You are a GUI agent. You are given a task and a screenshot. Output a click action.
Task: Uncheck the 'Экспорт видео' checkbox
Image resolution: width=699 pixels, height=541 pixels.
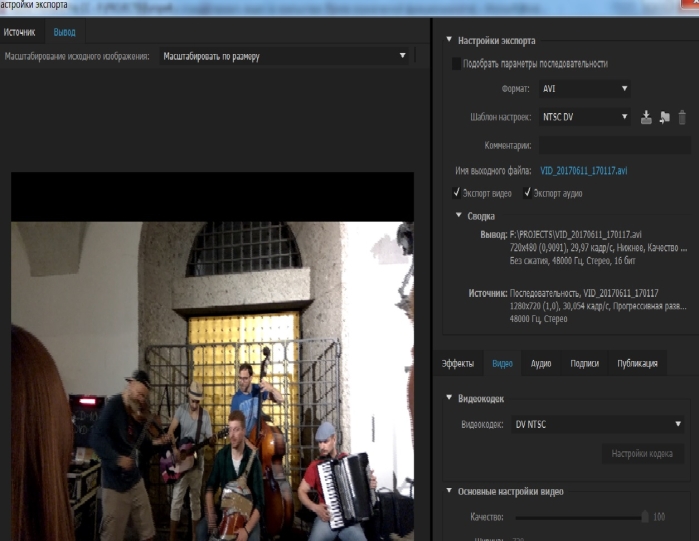456,193
